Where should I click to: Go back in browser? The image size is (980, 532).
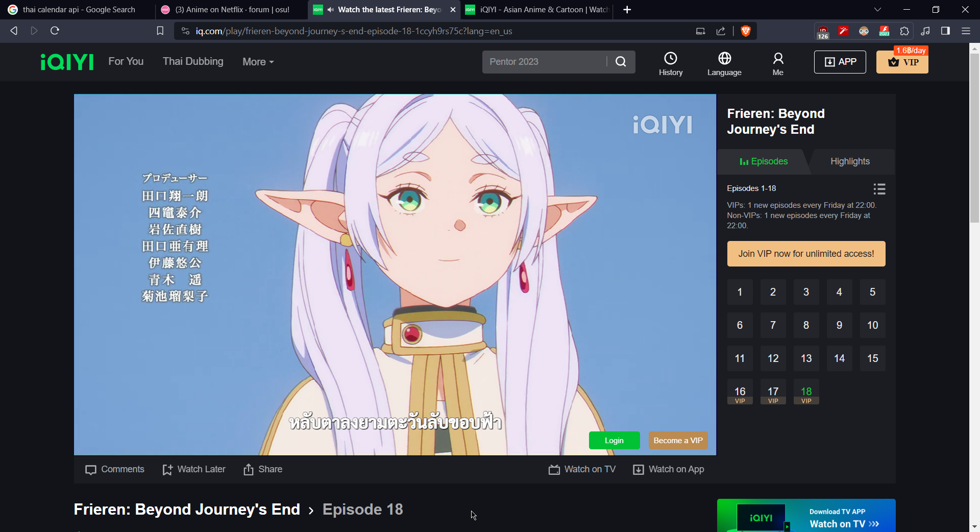pyautogui.click(x=14, y=31)
